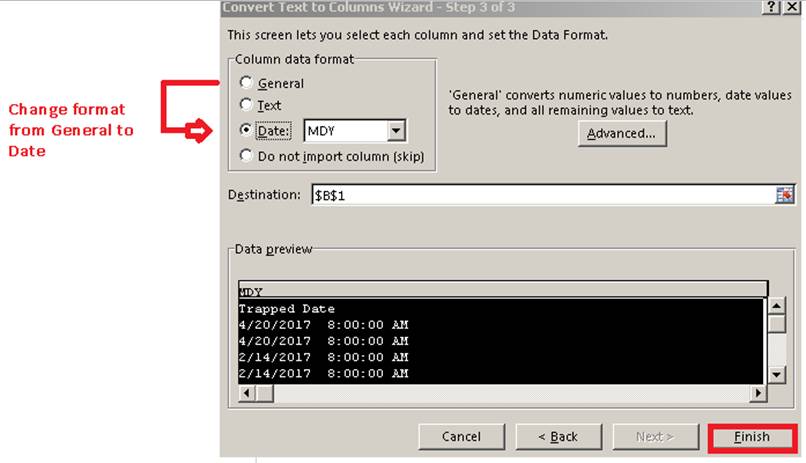806x463 pixels.
Task: Click the Help question mark in title bar
Action: [x=769, y=7]
